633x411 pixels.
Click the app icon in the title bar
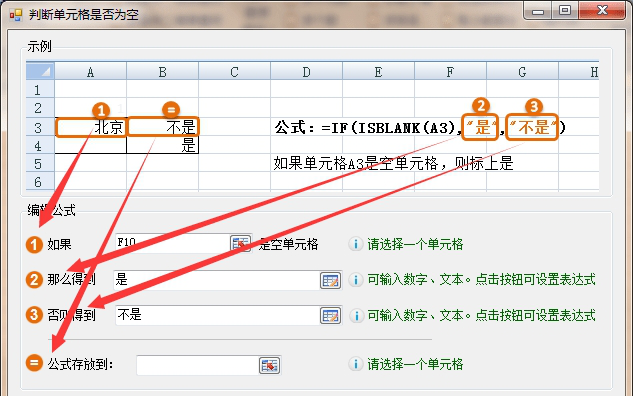[16, 15]
